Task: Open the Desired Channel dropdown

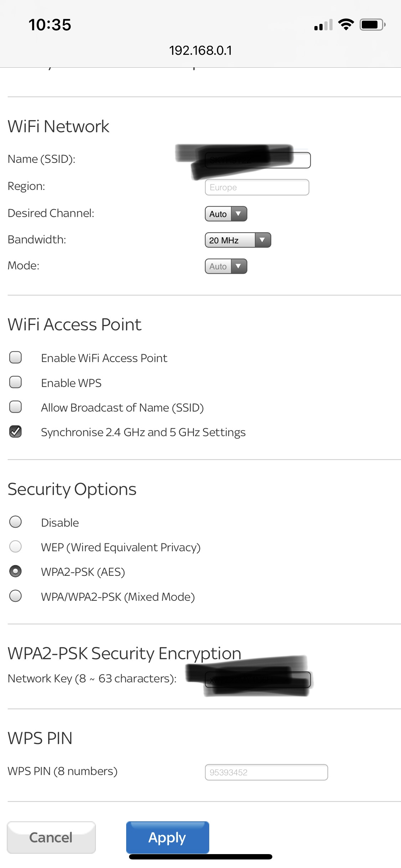Action: pyautogui.click(x=225, y=214)
